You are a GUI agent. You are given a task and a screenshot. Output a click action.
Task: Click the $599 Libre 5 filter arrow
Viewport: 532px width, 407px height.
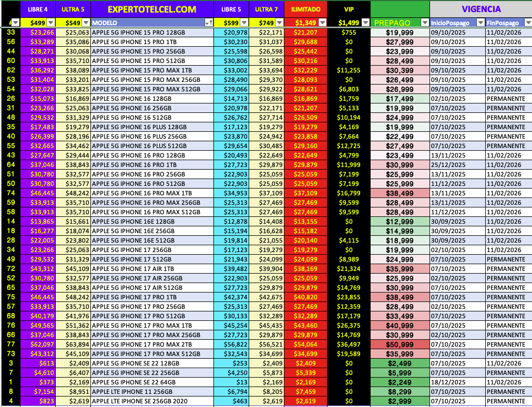(243, 23)
